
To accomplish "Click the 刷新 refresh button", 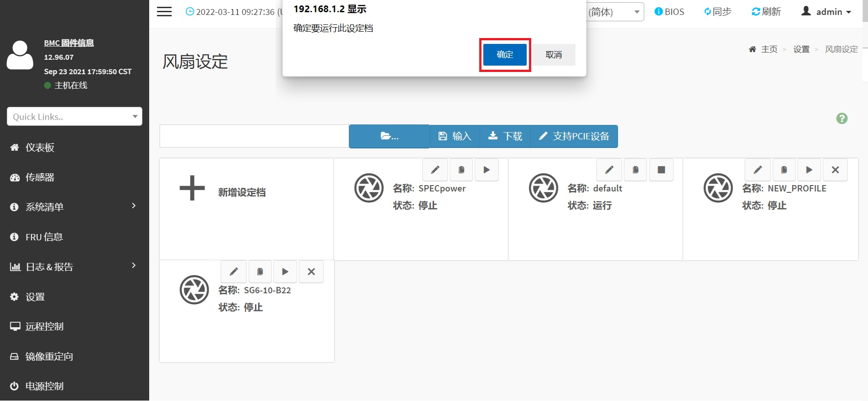I will [x=766, y=12].
